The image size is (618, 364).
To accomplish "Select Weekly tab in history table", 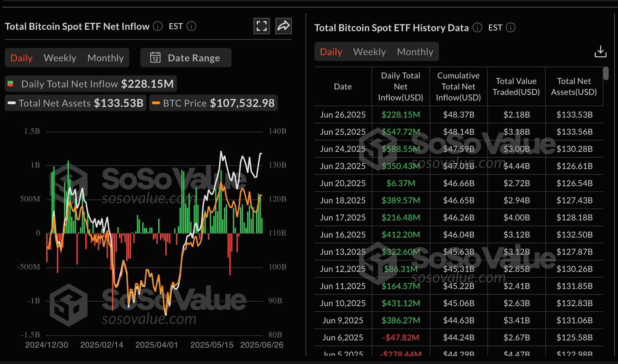I will [x=369, y=51].
